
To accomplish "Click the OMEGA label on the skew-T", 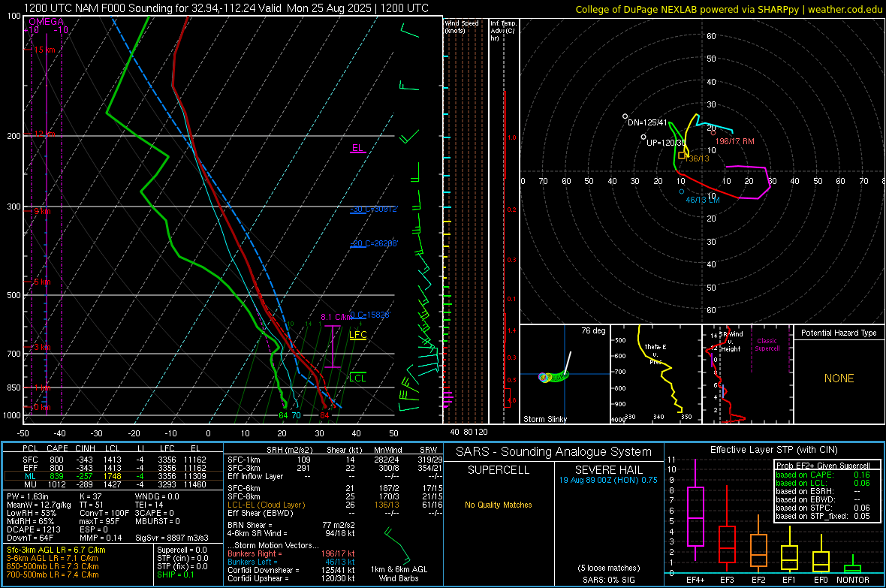I will pyautogui.click(x=47, y=22).
